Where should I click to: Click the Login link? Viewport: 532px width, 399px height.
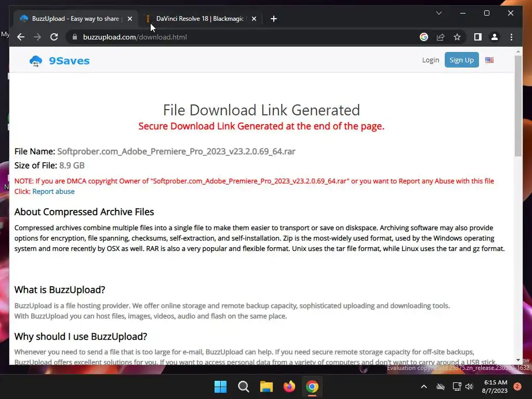tap(431, 60)
